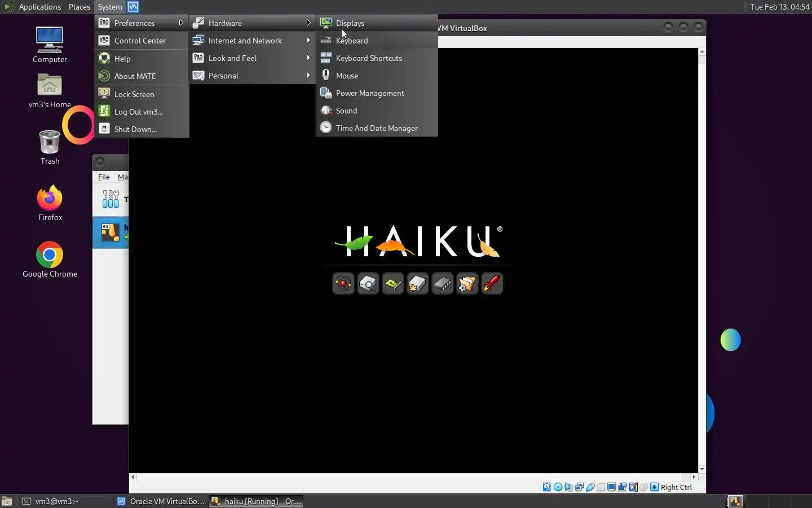Expand the Hardware submenu
This screenshot has width=812, height=508.
pyautogui.click(x=251, y=23)
